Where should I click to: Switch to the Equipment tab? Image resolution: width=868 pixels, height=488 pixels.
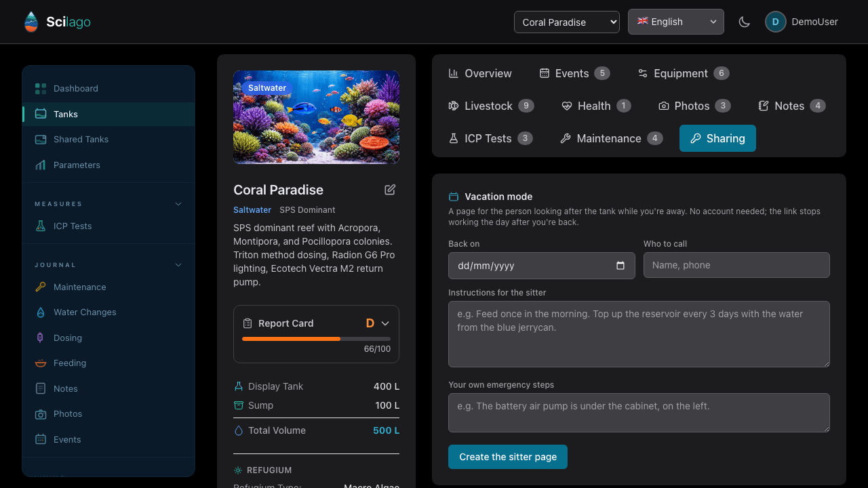click(x=684, y=73)
